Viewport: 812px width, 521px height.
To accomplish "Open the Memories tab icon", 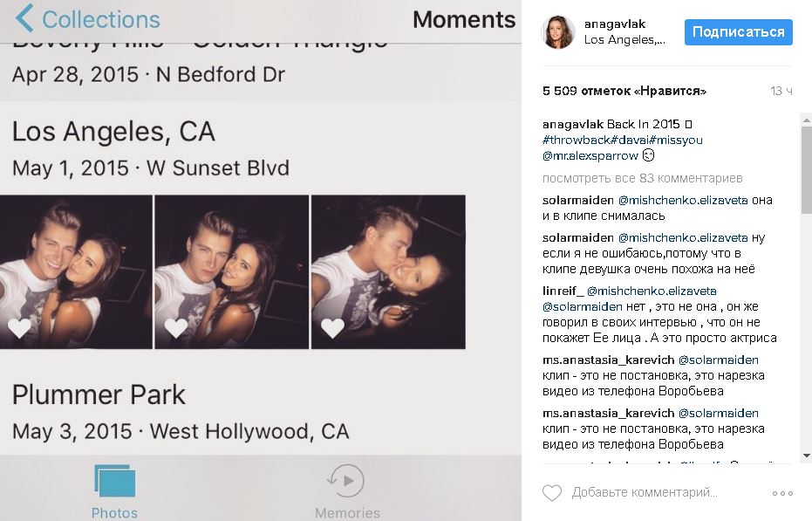I will pos(346,482).
